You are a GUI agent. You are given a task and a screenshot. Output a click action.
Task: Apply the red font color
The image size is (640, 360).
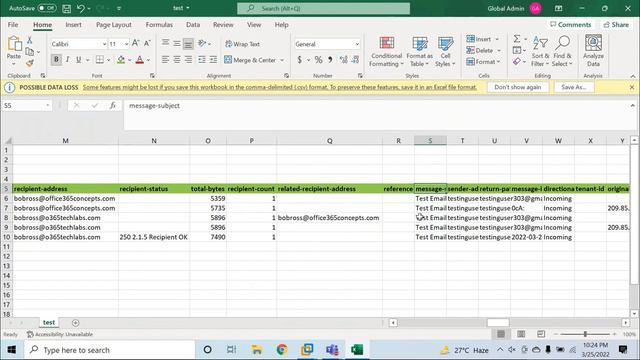[x=140, y=60]
